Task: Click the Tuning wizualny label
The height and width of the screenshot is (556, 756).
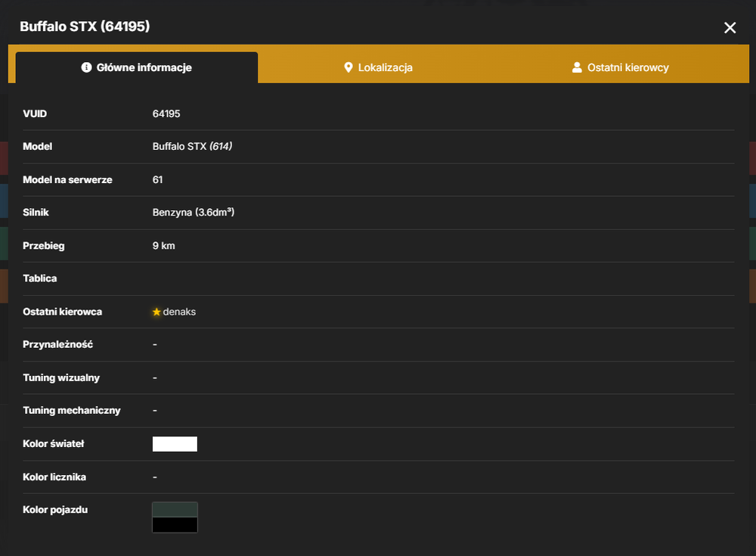Action: click(61, 378)
